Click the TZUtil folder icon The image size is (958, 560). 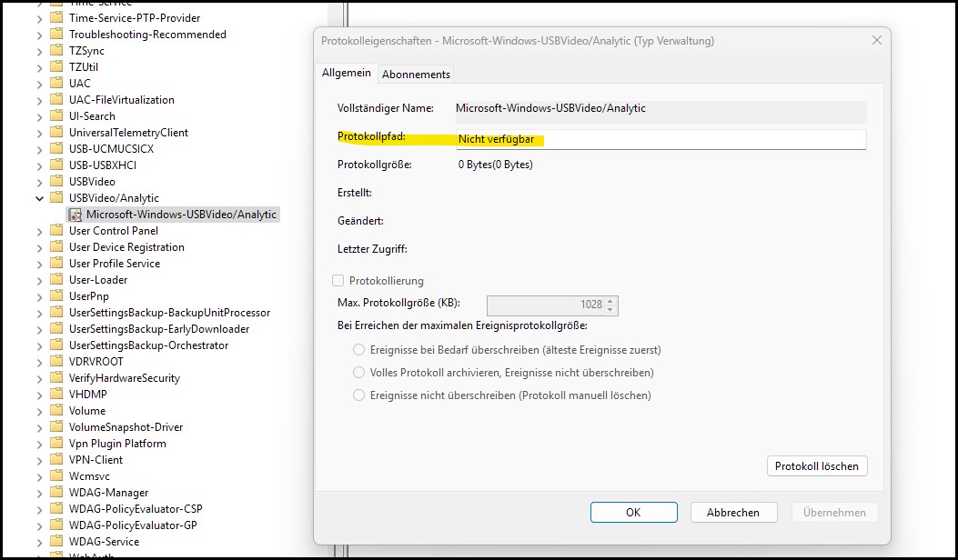click(x=56, y=66)
